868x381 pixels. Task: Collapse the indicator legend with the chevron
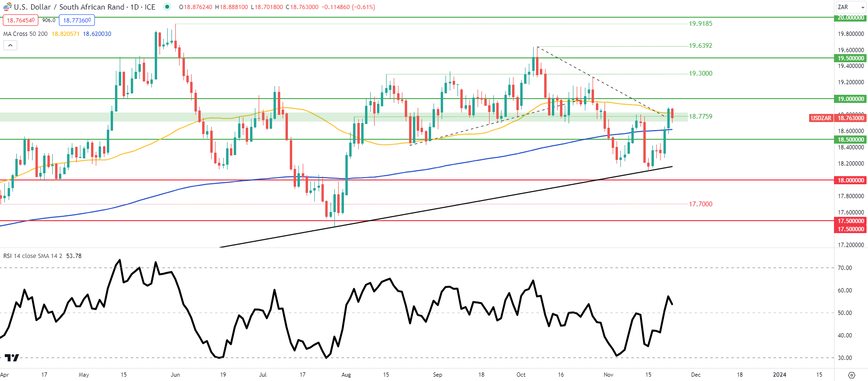(x=10, y=45)
